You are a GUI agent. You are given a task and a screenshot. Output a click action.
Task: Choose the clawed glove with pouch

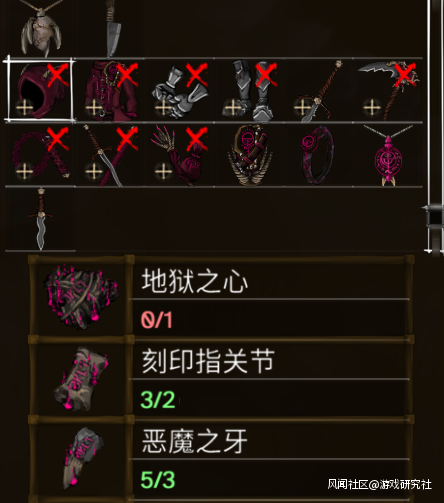click(x=179, y=155)
